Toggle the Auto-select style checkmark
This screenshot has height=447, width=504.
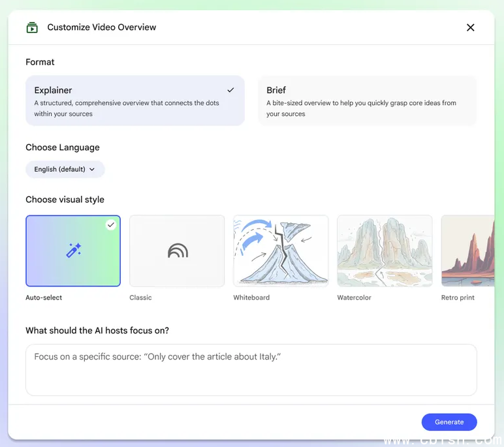pos(111,225)
